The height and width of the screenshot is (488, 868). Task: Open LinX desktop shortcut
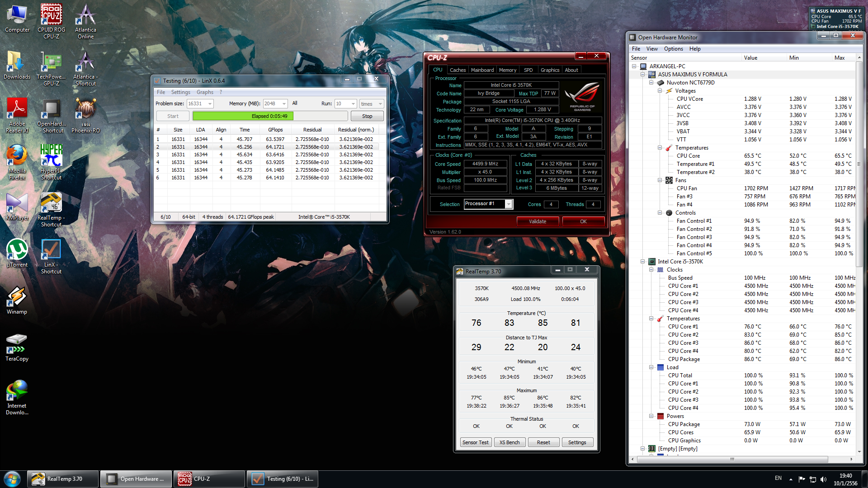[51, 256]
